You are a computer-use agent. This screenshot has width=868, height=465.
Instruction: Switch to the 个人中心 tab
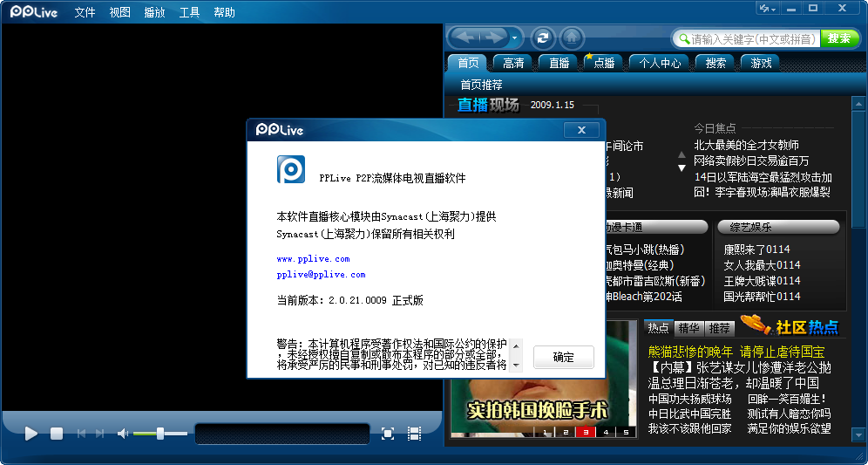pos(660,63)
